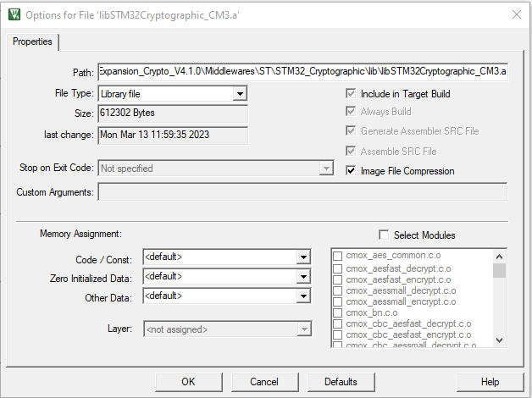Click module list scroll up arrow

pos(499,257)
